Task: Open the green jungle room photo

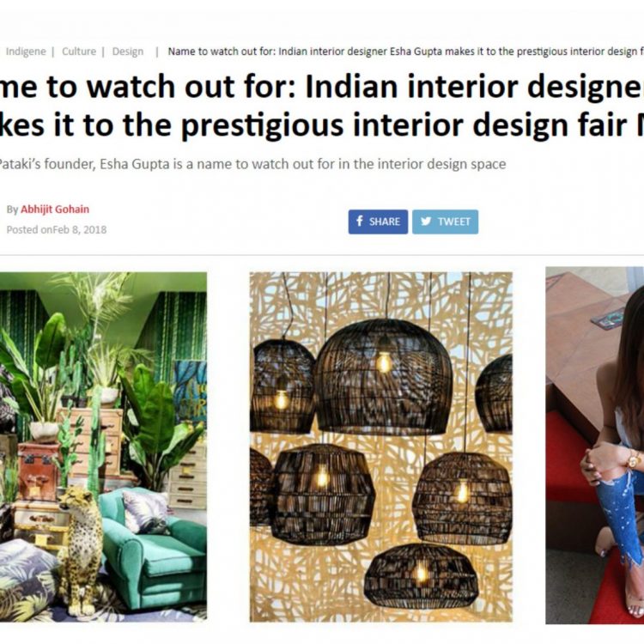Action: 103,447
